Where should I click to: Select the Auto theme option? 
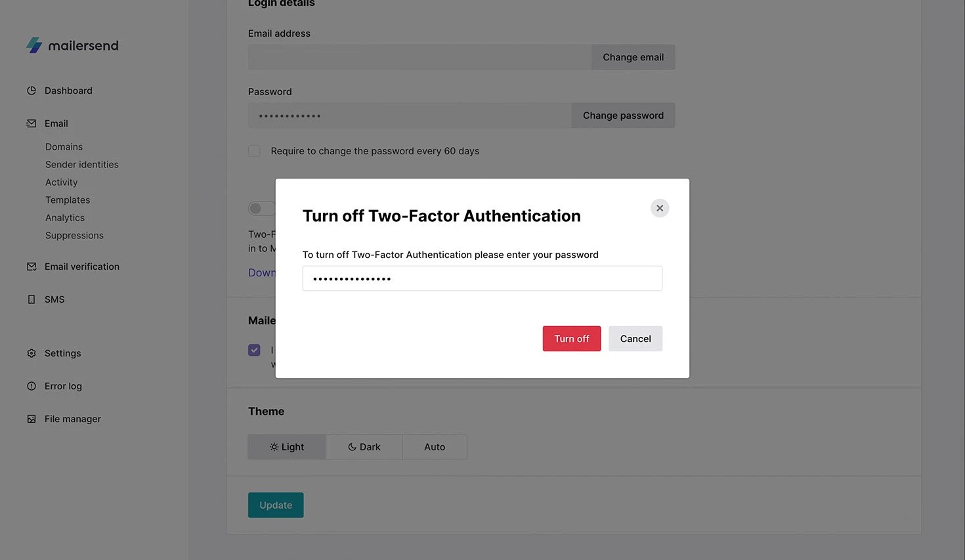pyautogui.click(x=435, y=447)
